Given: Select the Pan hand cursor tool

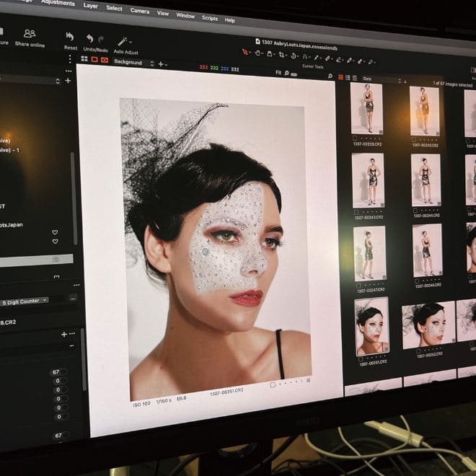Looking at the screenshot, I should click(x=257, y=53).
